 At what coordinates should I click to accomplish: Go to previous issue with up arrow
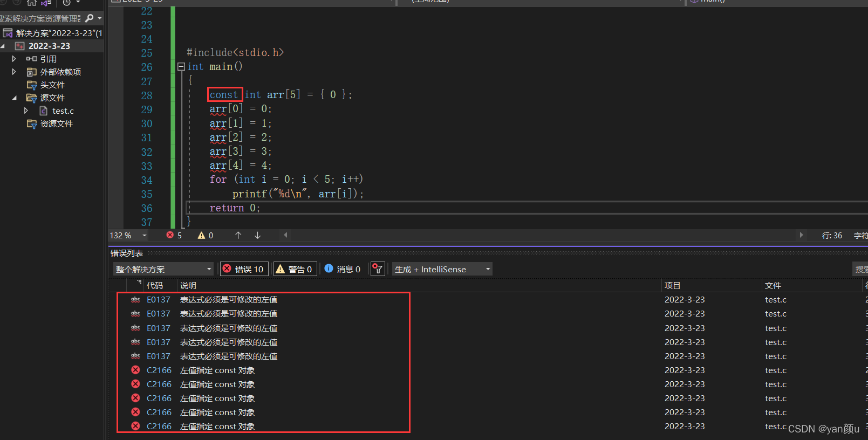(x=238, y=235)
